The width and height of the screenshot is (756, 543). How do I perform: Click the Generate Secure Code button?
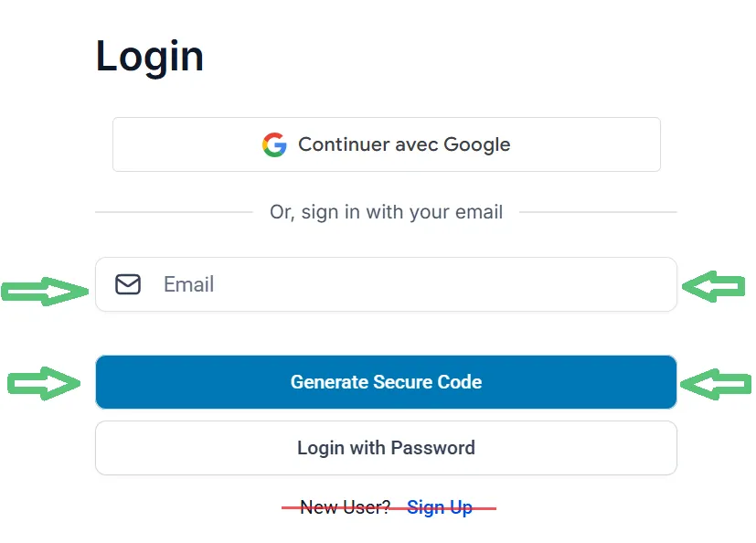tap(386, 382)
